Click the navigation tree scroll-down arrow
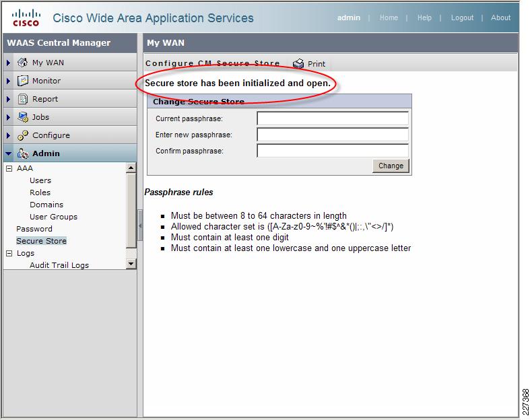Viewport: 530px width, 420px height. (131, 264)
